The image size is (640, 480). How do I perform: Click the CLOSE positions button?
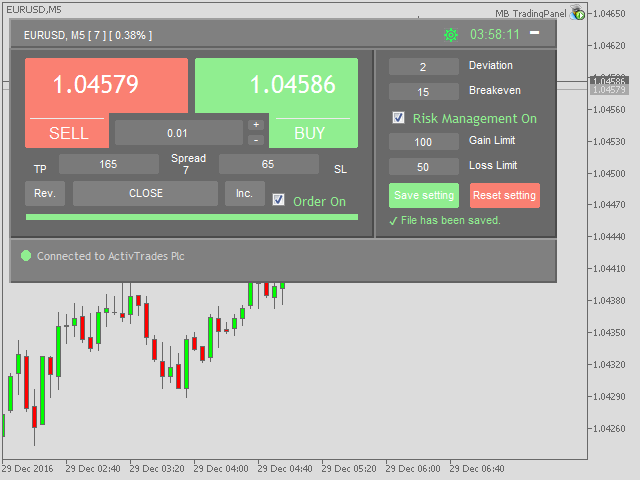click(146, 193)
